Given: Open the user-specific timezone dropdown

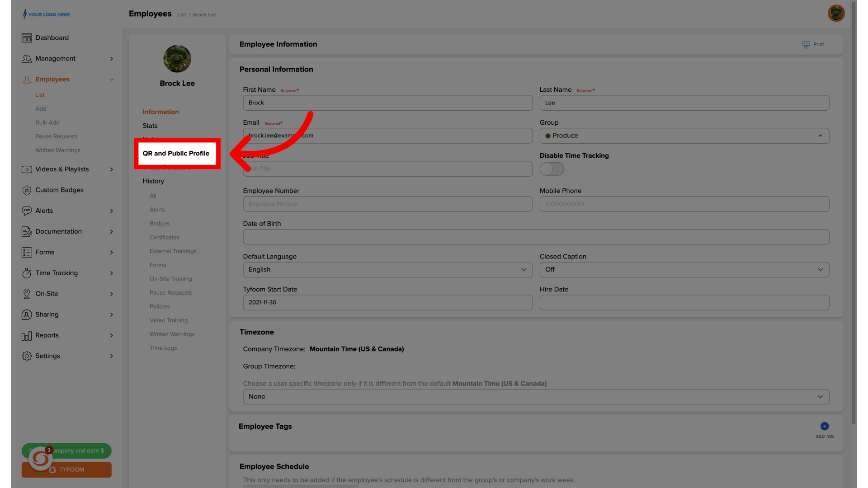Looking at the screenshot, I should [x=536, y=397].
